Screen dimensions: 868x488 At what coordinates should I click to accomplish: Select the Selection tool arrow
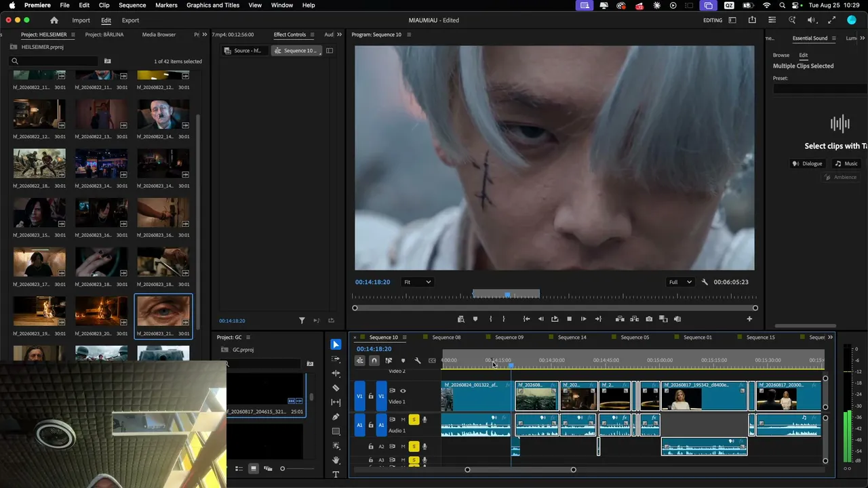(x=336, y=344)
